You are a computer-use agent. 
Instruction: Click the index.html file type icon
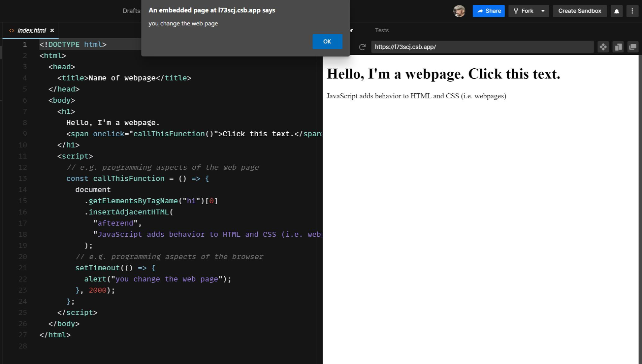12,30
